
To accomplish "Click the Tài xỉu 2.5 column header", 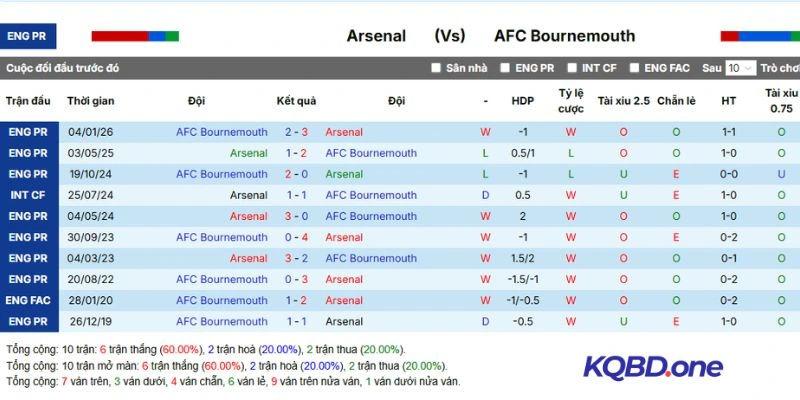I will click(x=623, y=101).
